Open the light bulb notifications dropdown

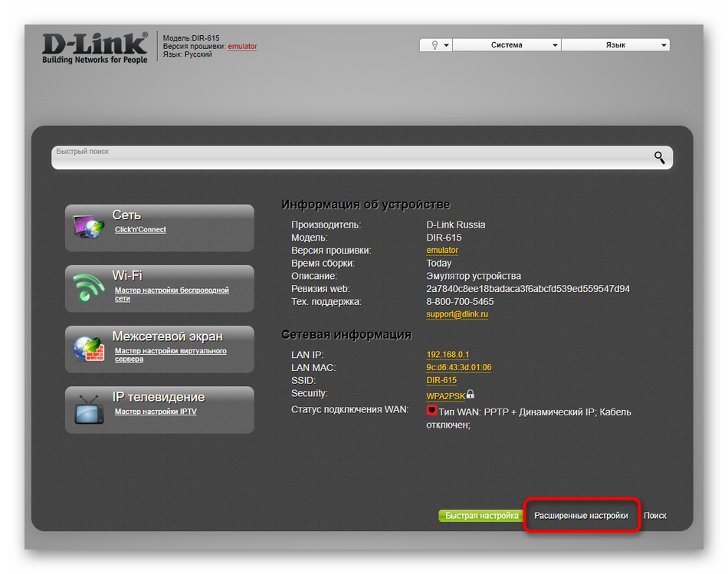tap(436, 45)
